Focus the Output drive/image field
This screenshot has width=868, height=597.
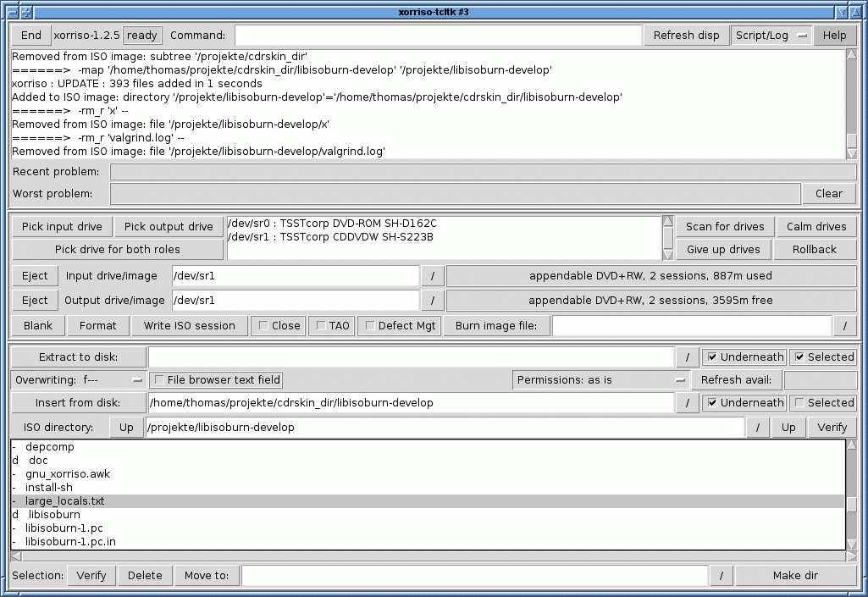[x=296, y=301]
